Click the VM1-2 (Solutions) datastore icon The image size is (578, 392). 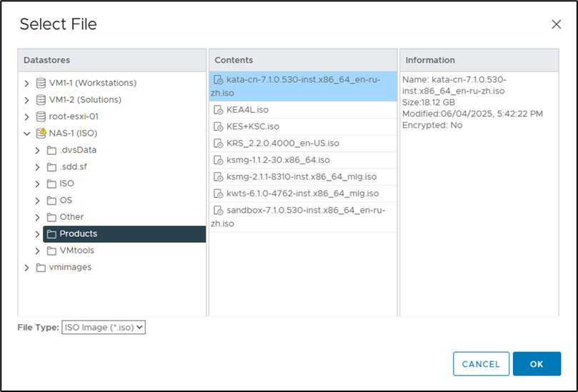click(x=41, y=100)
